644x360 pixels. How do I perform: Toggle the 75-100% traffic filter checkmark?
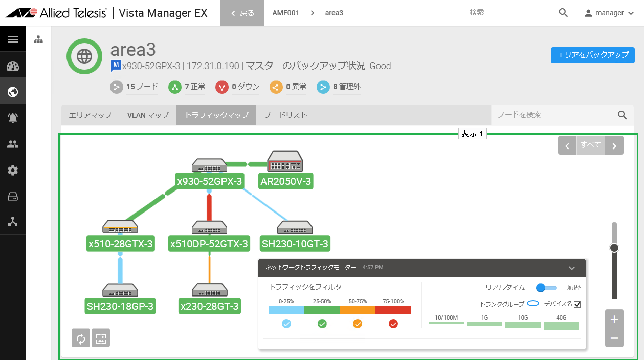[393, 324]
